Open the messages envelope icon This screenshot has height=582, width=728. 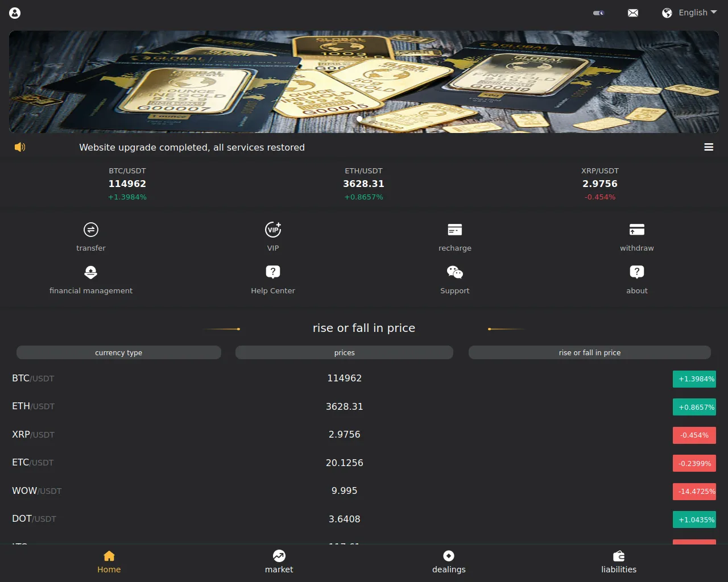click(633, 13)
